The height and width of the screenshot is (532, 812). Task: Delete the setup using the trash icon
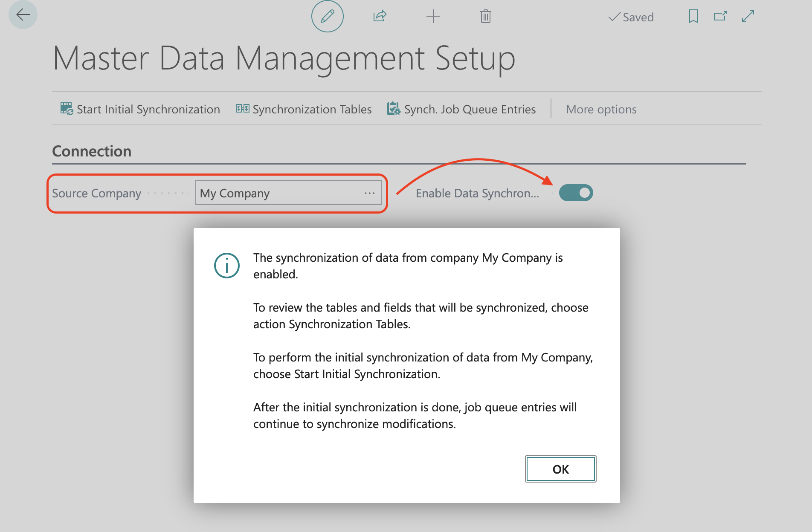pyautogui.click(x=485, y=16)
